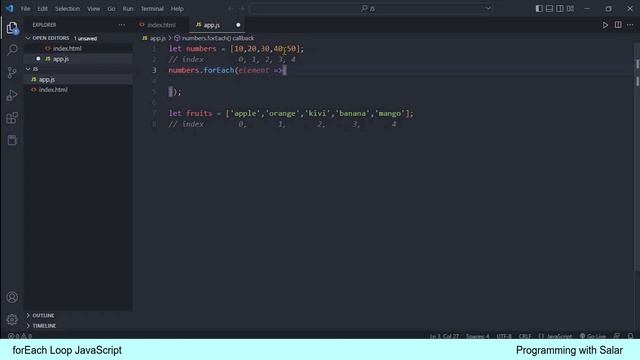640x360 pixels.
Task: Click the Go Live status bar button
Action: point(593,336)
